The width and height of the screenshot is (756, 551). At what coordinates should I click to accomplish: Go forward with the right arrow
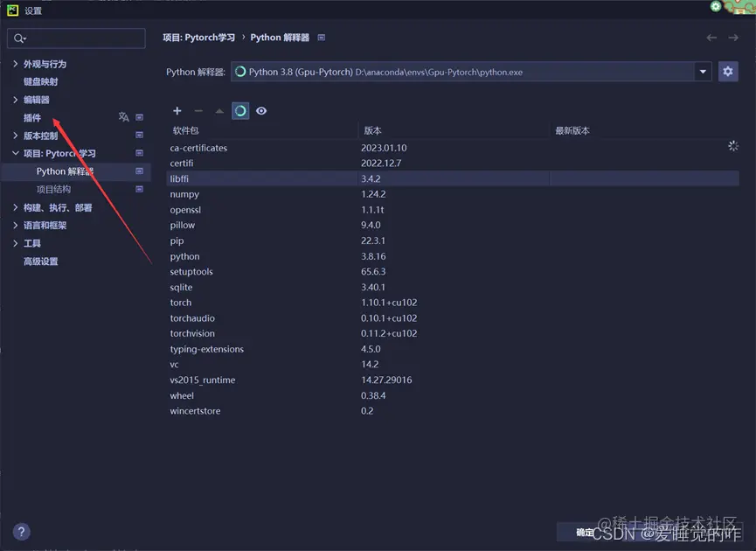pos(733,38)
